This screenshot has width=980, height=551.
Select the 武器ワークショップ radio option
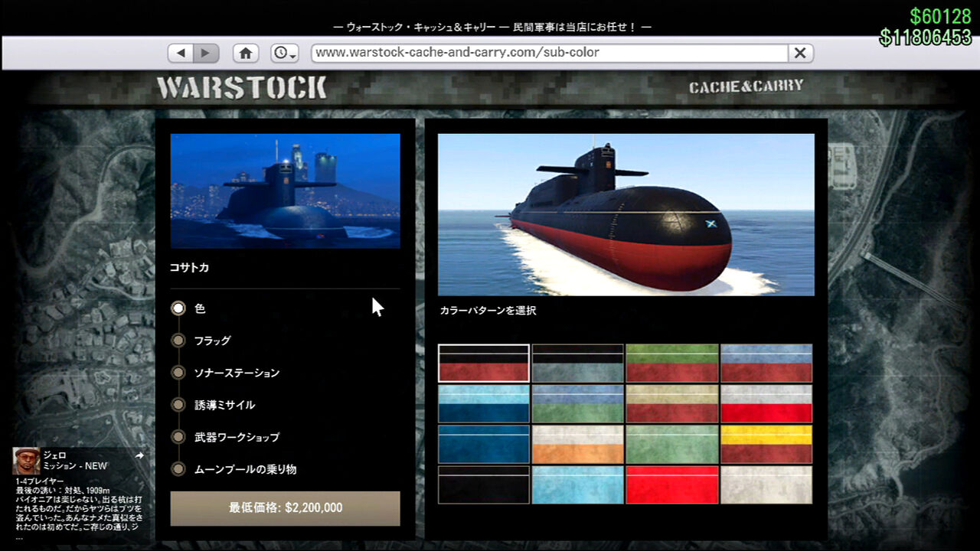[x=178, y=437]
